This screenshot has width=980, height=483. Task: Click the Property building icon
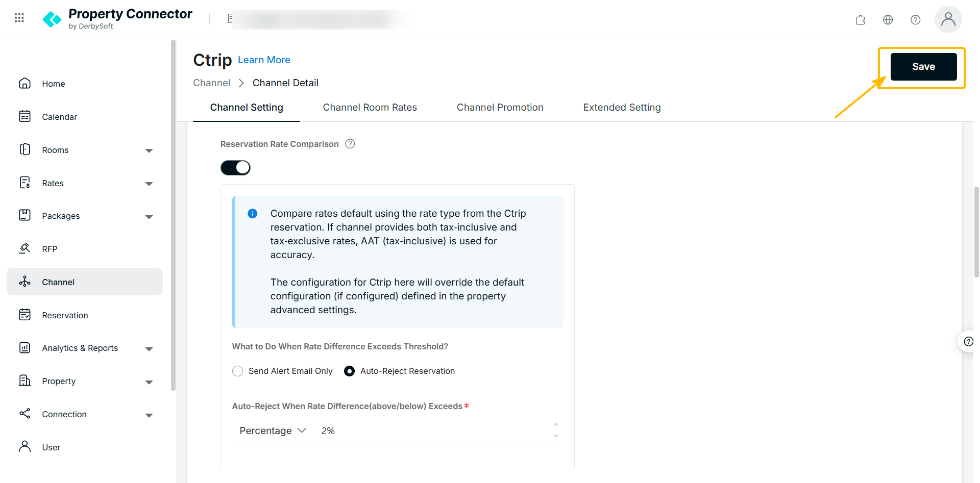coord(24,380)
